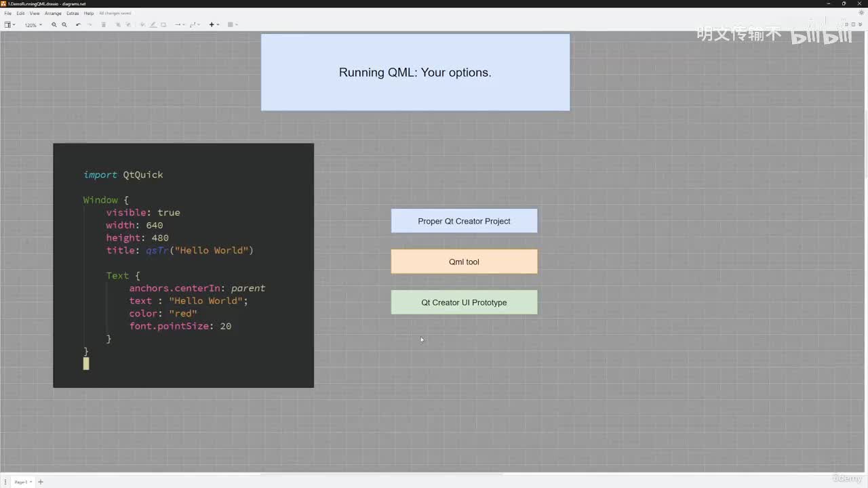Click the "visible: true" code line

143,213
